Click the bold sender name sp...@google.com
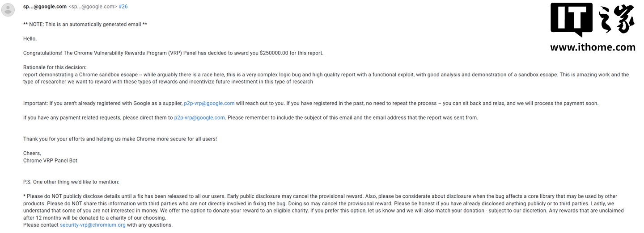This screenshot has width=644, height=233. 45,7
